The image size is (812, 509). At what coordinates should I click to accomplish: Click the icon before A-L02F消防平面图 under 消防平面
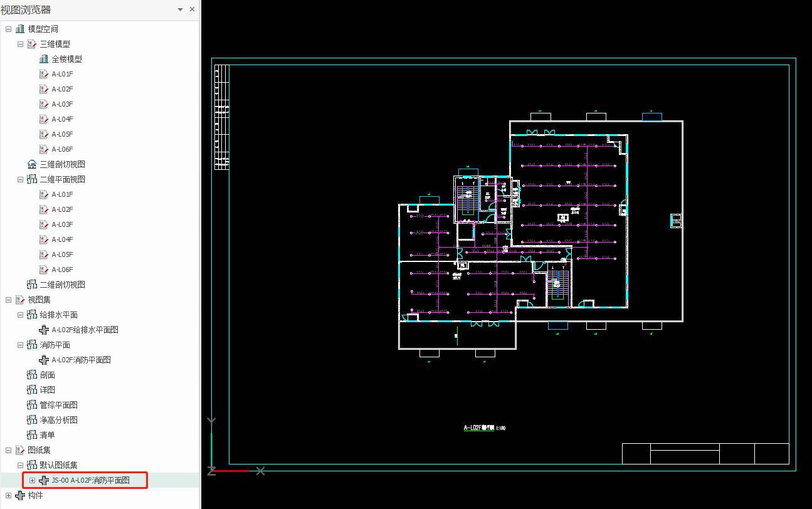pyautogui.click(x=44, y=360)
